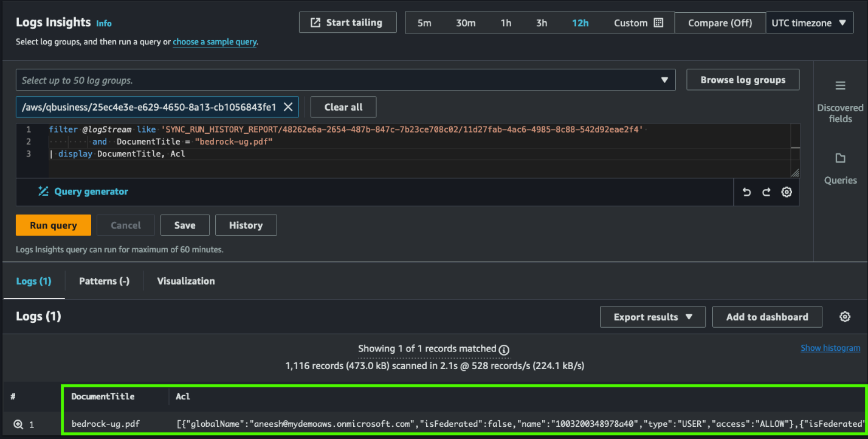Click the info icon beside records matched
Image resolution: width=868 pixels, height=439 pixels.
pyautogui.click(x=504, y=350)
